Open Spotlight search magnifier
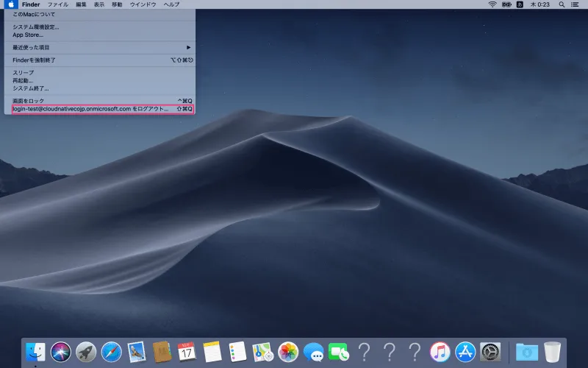 tap(558, 4)
